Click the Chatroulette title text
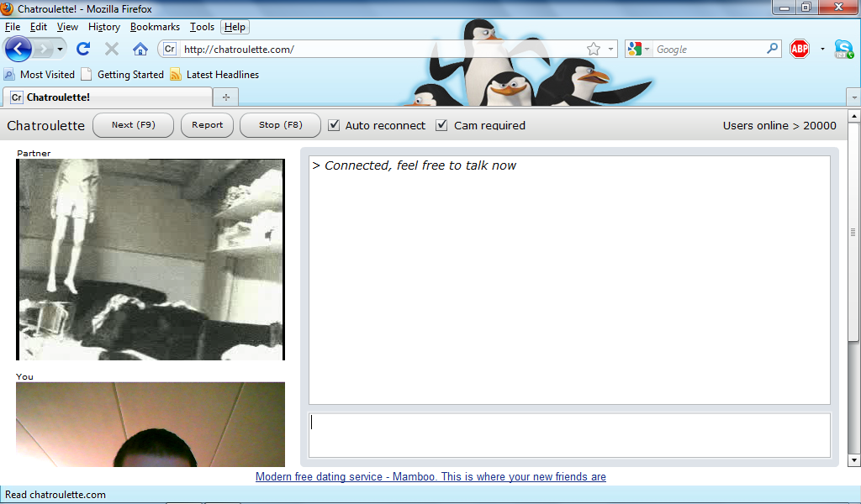This screenshot has height=504, width=861. tap(45, 126)
